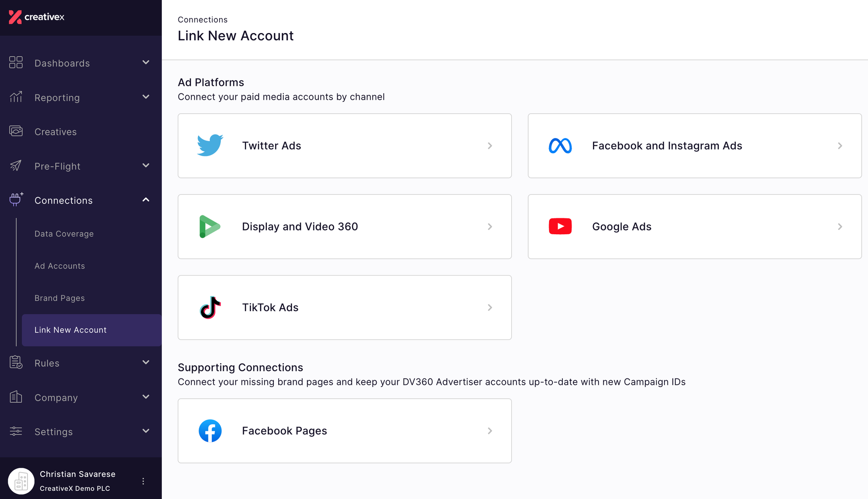Open the Settings menu label
Image resolution: width=868 pixels, height=499 pixels.
54,432
